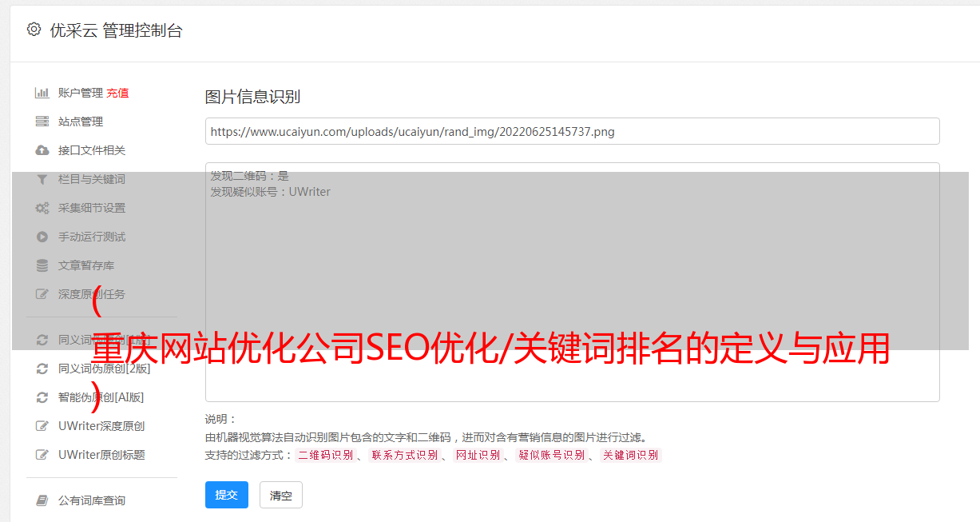This screenshot has height=522, width=980.
Task: Open 接口文件相关 menu item
Action: pyautogui.click(x=92, y=150)
